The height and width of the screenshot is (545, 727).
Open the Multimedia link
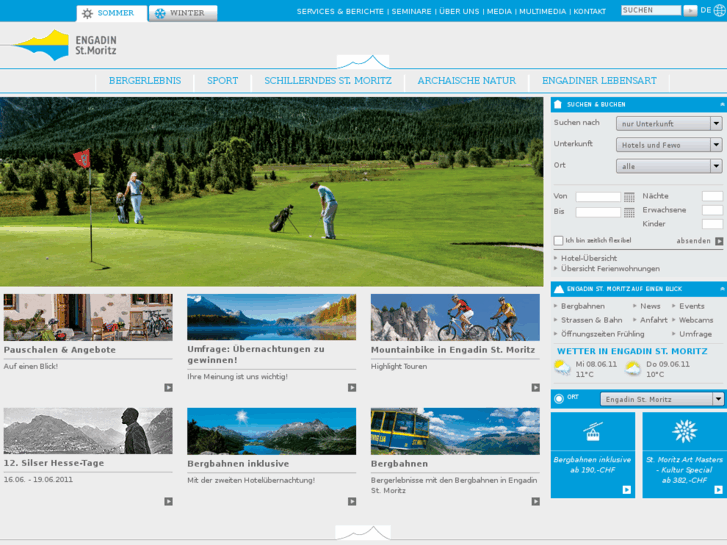pyautogui.click(x=542, y=11)
